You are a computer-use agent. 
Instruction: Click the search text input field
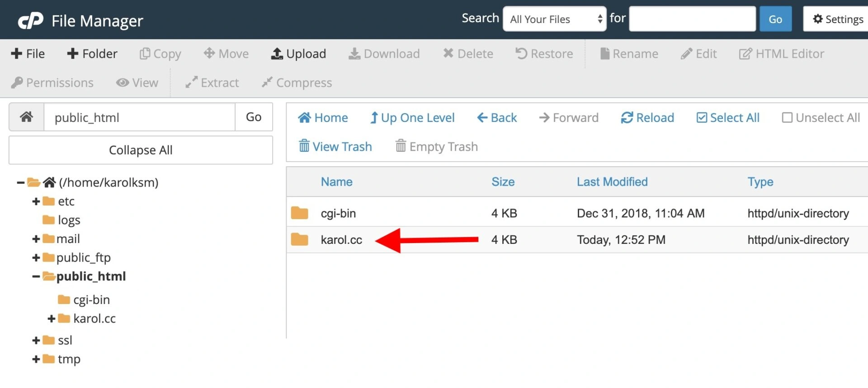click(692, 19)
